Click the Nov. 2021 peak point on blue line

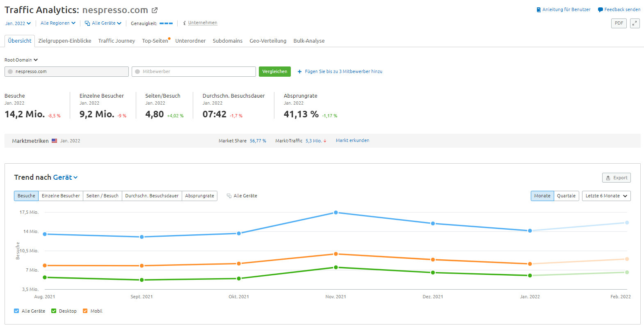(336, 213)
